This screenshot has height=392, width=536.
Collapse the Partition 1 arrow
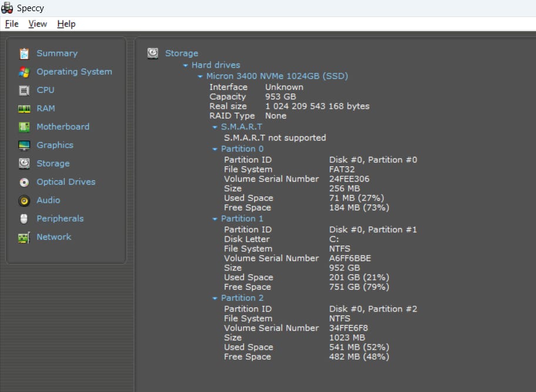(215, 219)
